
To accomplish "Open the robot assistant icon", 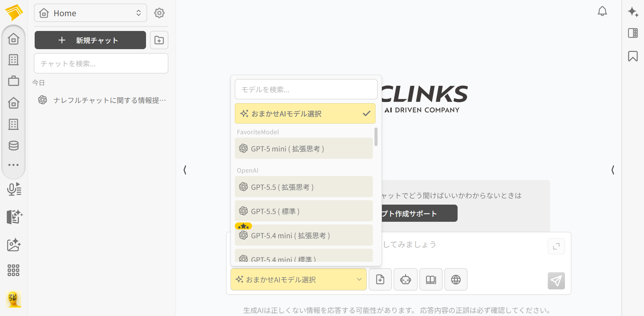I will pyautogui.click(x=405, y=279).
